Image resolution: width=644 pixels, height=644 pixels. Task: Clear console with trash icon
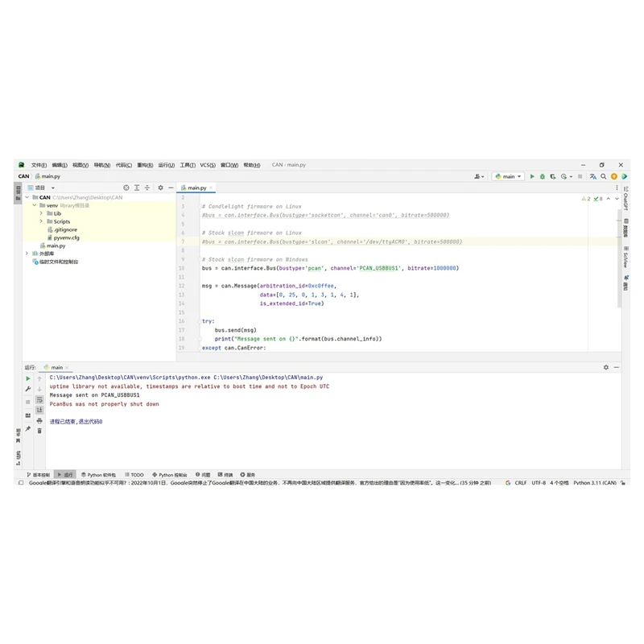(39, 431)
